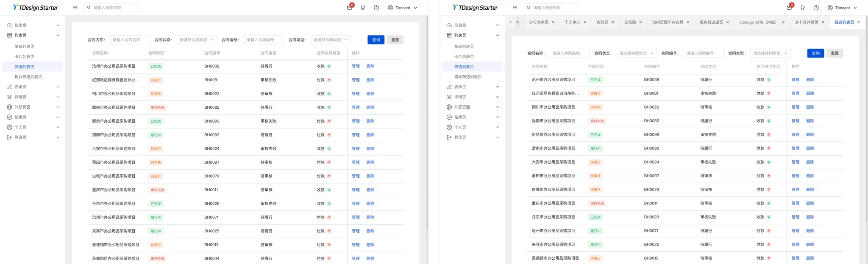The width and height of the screenshot is (868, 264).
Task: Open Tencent user menu in tabless window
Action: (403, 8)
